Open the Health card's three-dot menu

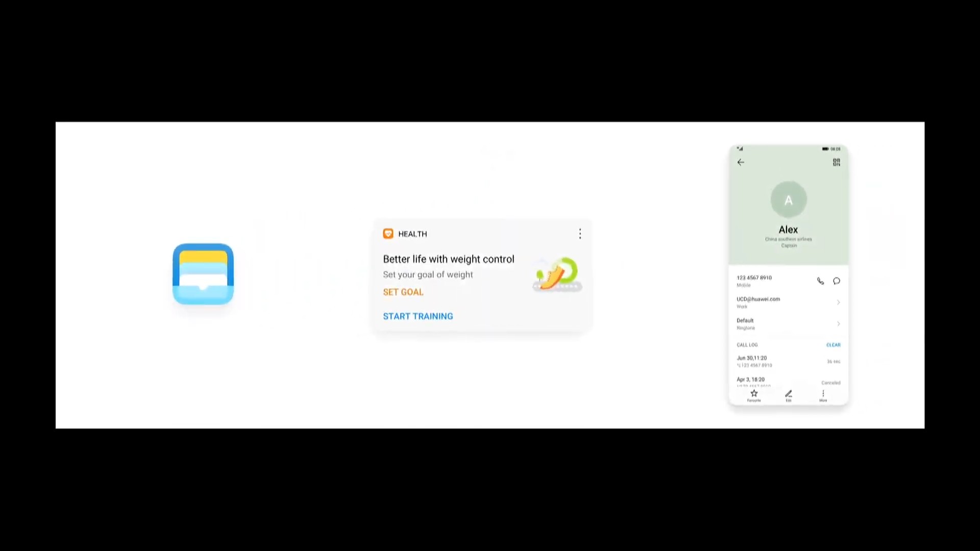coord(580,234)
